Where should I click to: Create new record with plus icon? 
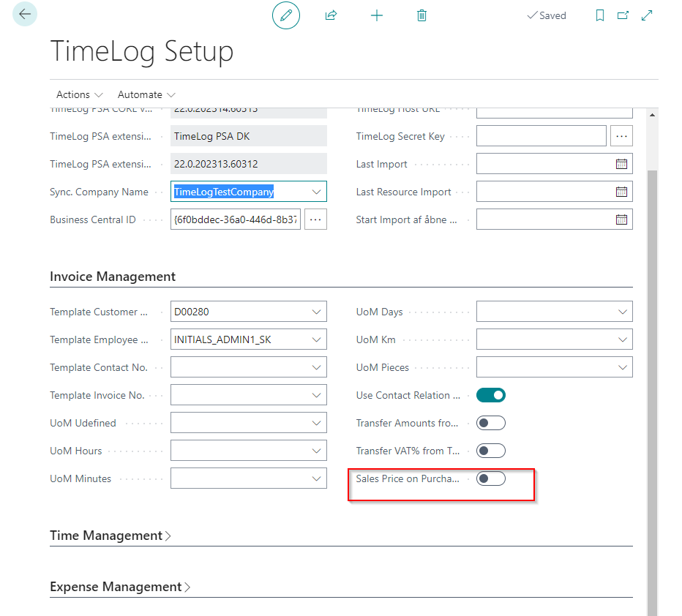click(x=377, y=15)
